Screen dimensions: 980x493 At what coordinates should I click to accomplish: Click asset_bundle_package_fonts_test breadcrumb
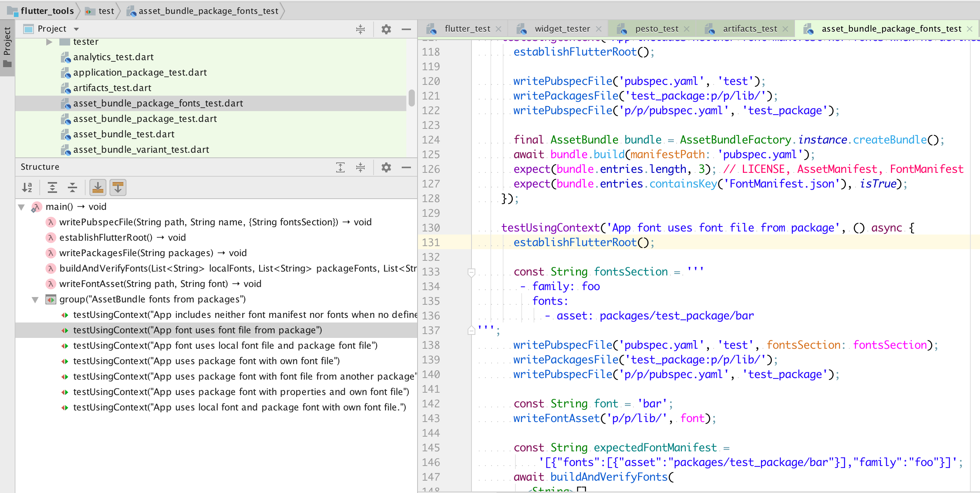pos(203,11)
